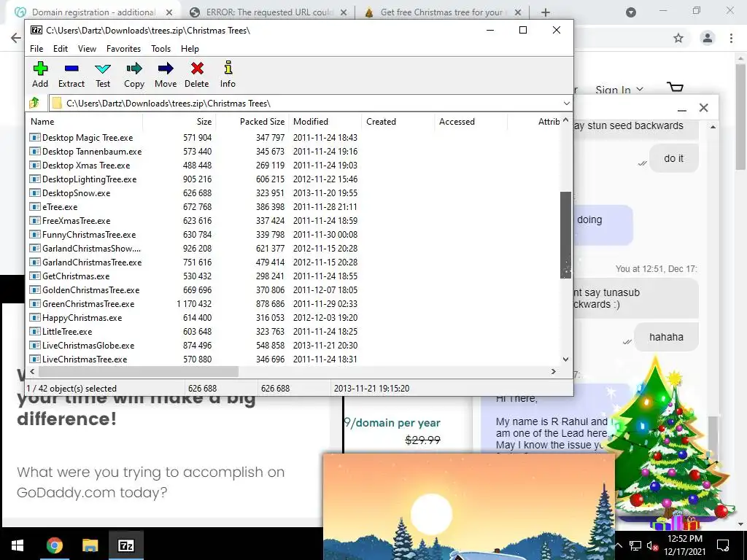747x560 pixels.
Task: Click the file icon beside LittleTree.exe
Action: pyautogui.click(x=35, y=331)
